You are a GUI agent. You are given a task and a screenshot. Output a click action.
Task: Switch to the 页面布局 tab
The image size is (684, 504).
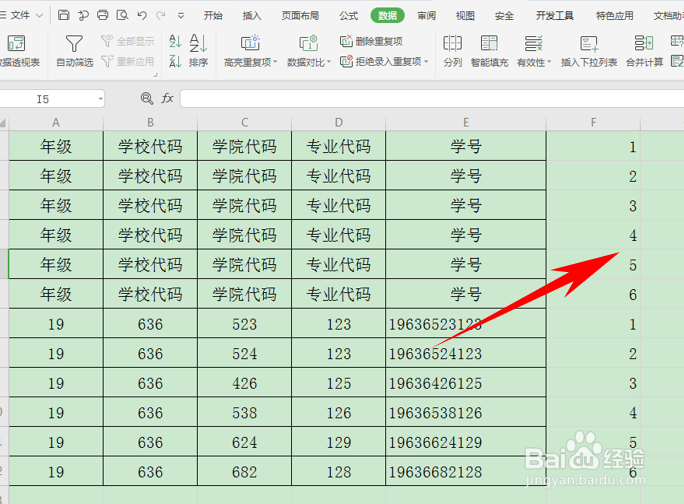[300, 16]
